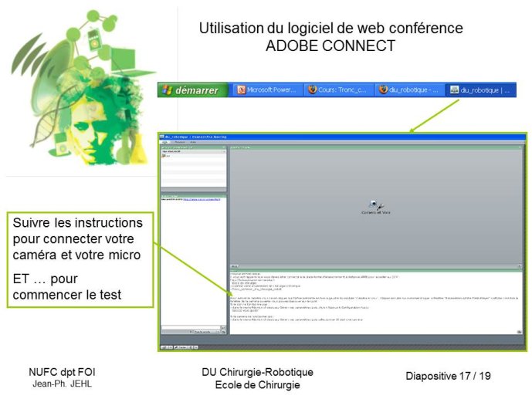Click the footer text NUFC dpt FOI
Viewport: 532px width, 399px height.
pyautogui.click(x=62, y=372)
